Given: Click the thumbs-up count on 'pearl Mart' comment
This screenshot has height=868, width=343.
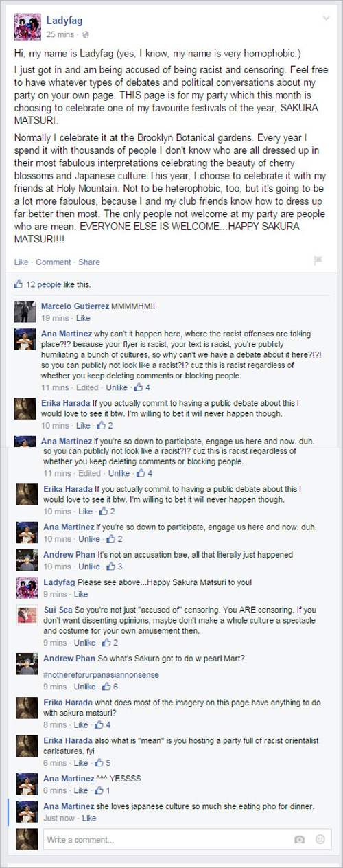Looking at the screenshot, I should click(109, 686).
